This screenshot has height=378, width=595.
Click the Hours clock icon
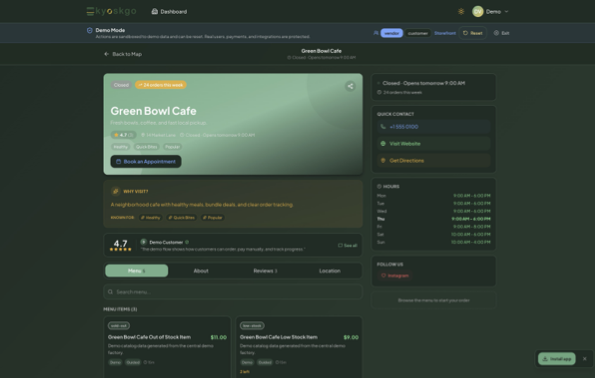pos(379,186)
